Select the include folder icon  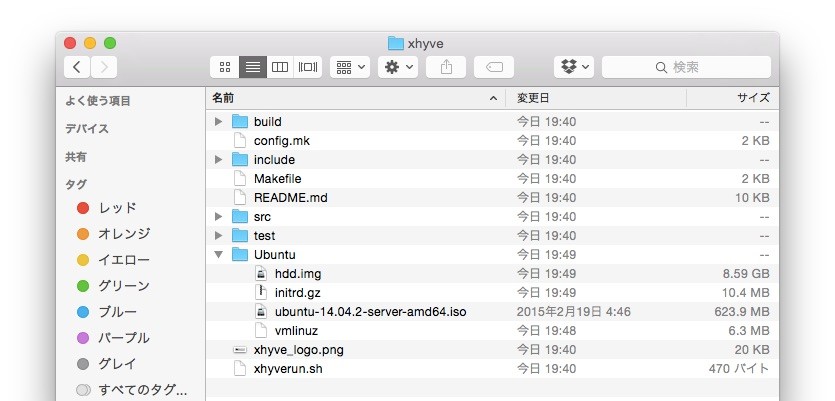coord(240,159)
